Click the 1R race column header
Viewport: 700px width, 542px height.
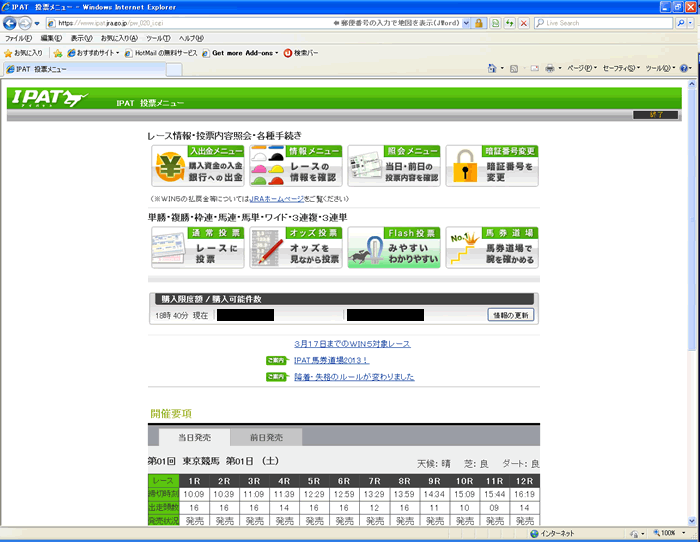click(x=194, y=481)
